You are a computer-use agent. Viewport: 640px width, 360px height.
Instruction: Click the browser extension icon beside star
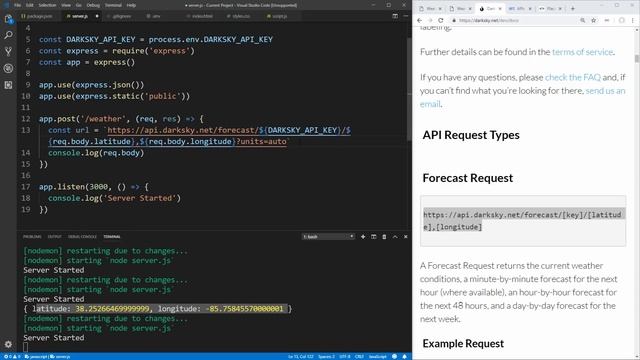(x=607, y=20)
